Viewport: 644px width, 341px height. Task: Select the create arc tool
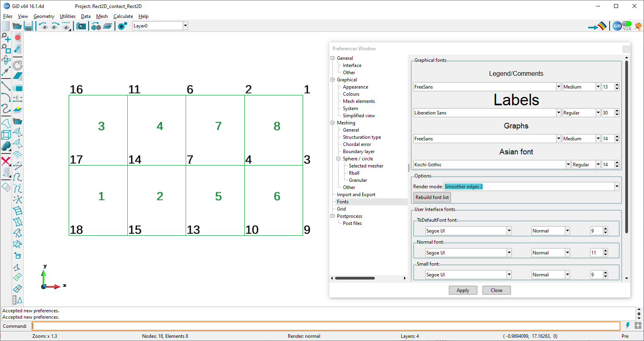click(x=6, y=97)
